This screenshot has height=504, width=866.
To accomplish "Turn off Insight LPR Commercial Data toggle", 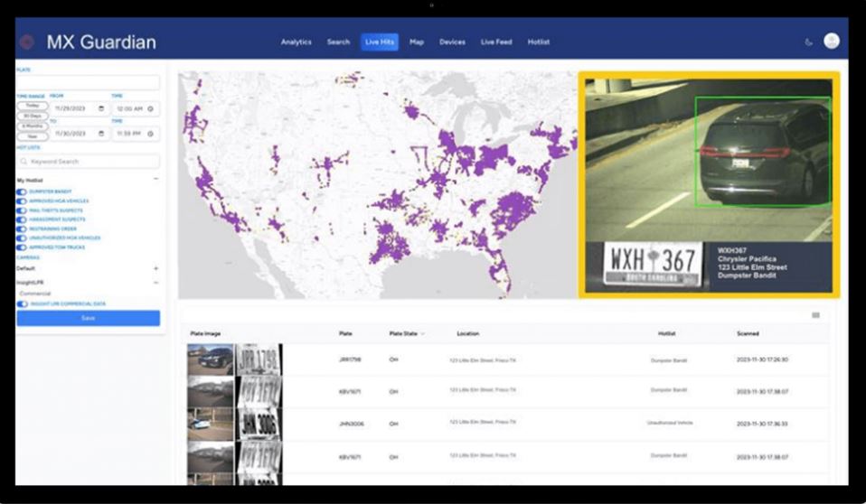I will [23, 303].
